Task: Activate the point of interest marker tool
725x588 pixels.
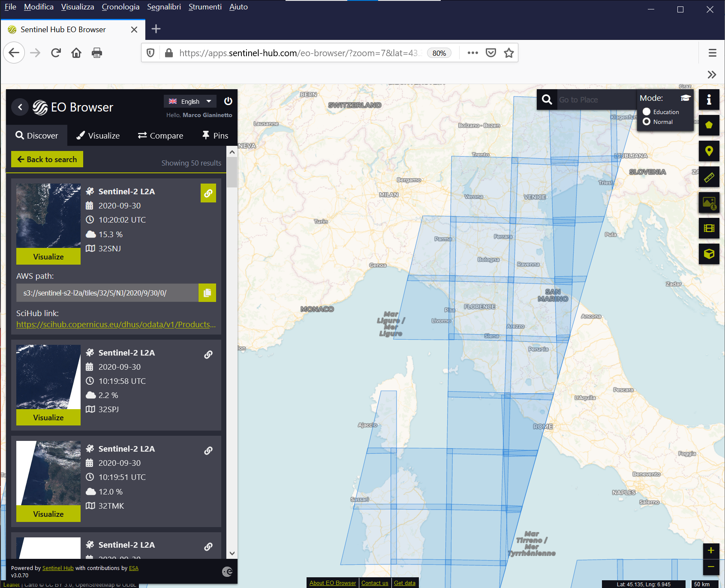Action: (709, 151)
